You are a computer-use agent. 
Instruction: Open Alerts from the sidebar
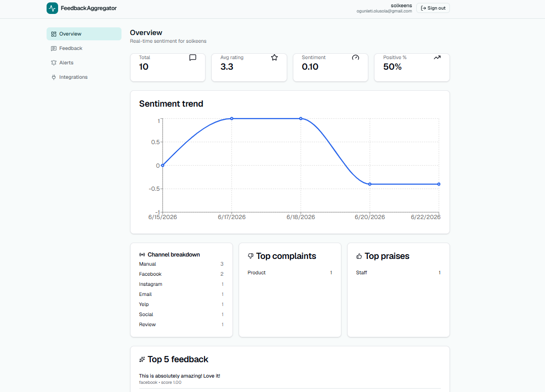84,62
